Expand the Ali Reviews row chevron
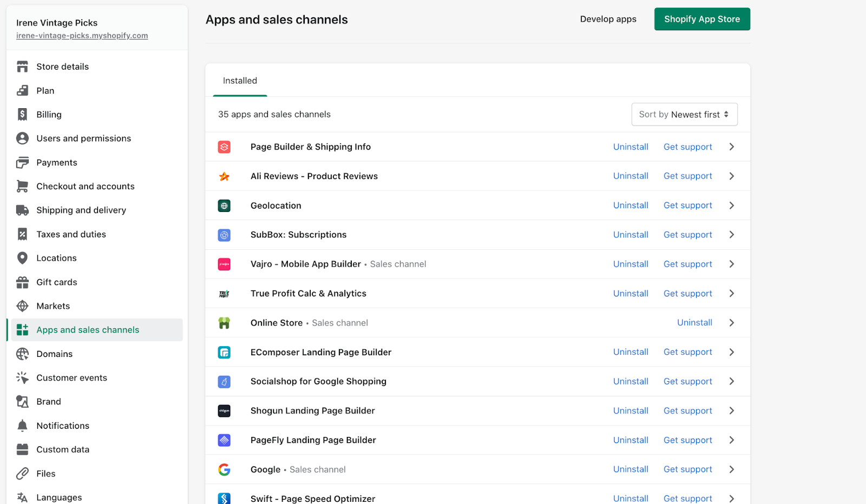 coord(731,176)
